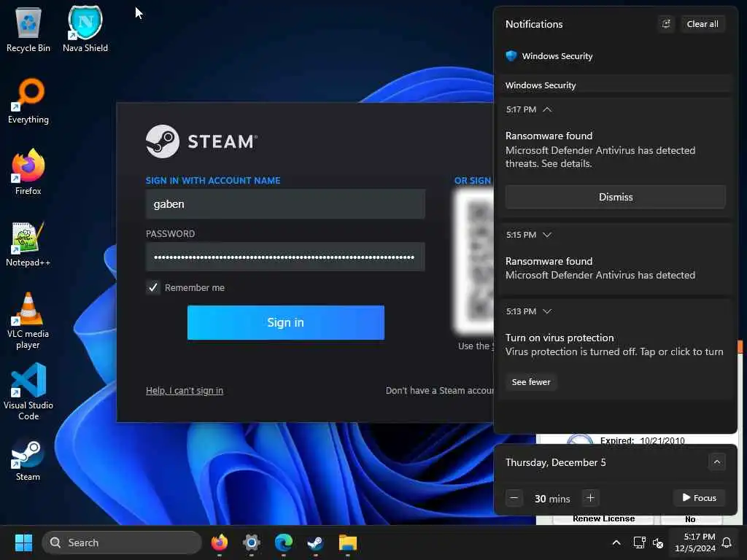
Task: Increase focus time with plus button
Action: pyautogui.click(x=590, y=498)
